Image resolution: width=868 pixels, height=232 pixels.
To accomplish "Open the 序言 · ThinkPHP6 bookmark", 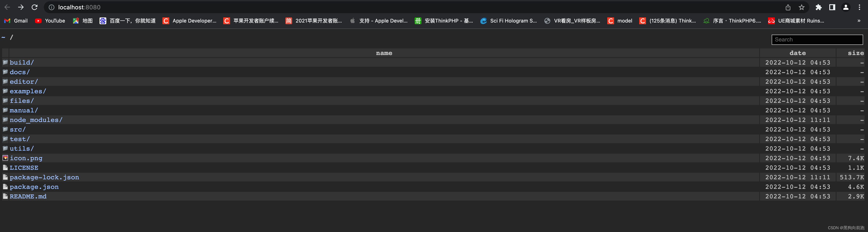I will [732, 21].
